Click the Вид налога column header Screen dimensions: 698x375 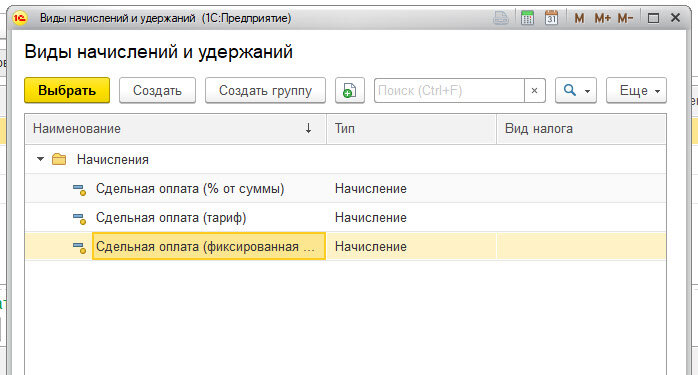click(x=581, y=128)
